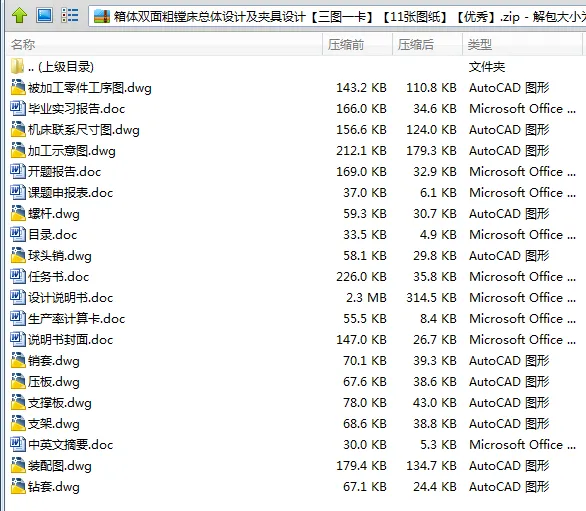Click Word icon of 目录.doc
Screen dimensions: 586x511
click(x=18, y=234)
